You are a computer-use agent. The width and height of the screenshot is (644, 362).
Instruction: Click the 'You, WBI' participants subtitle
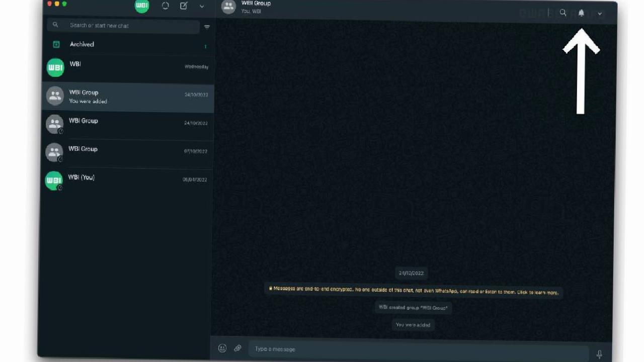click(251, 12)
